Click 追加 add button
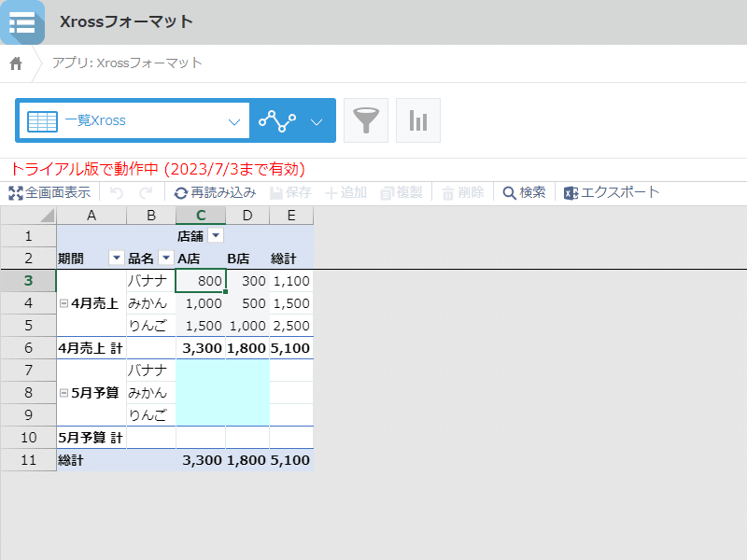Viewport: 747px width, 560px height. coord(345,193)
